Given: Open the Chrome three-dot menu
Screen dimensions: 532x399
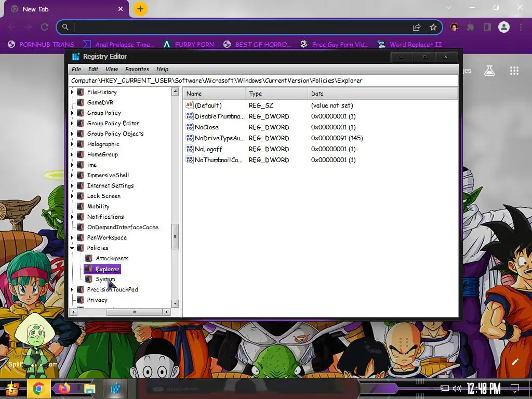Looking at the screenshot, I should (521, 27).
